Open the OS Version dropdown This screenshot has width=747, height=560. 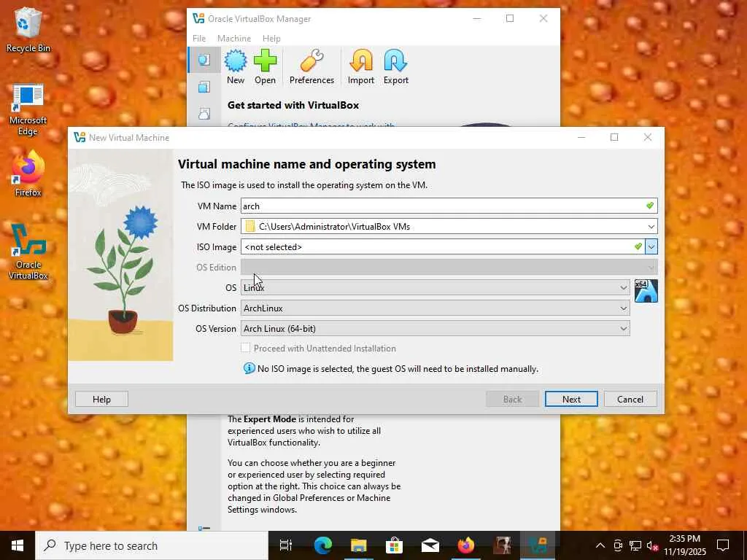click(435, 329)
